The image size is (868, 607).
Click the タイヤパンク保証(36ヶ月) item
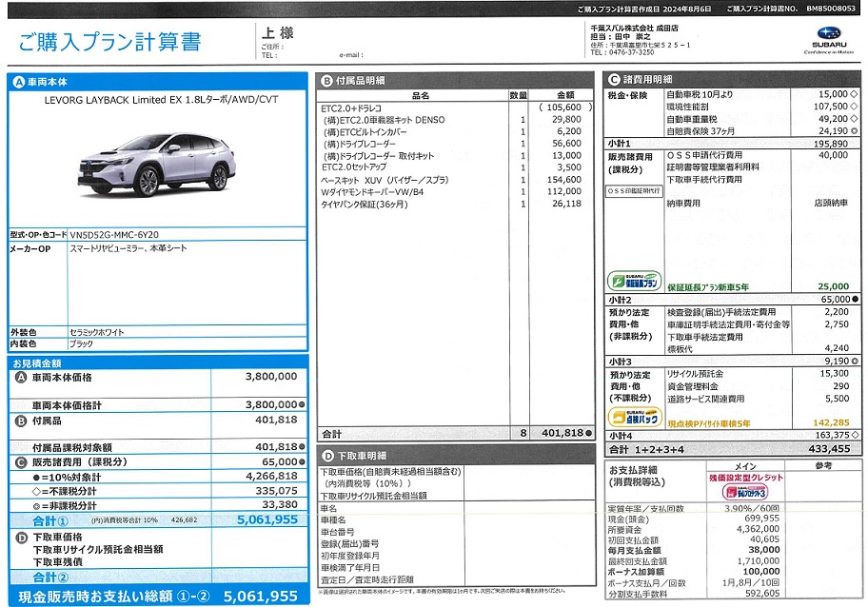point(365,205)
